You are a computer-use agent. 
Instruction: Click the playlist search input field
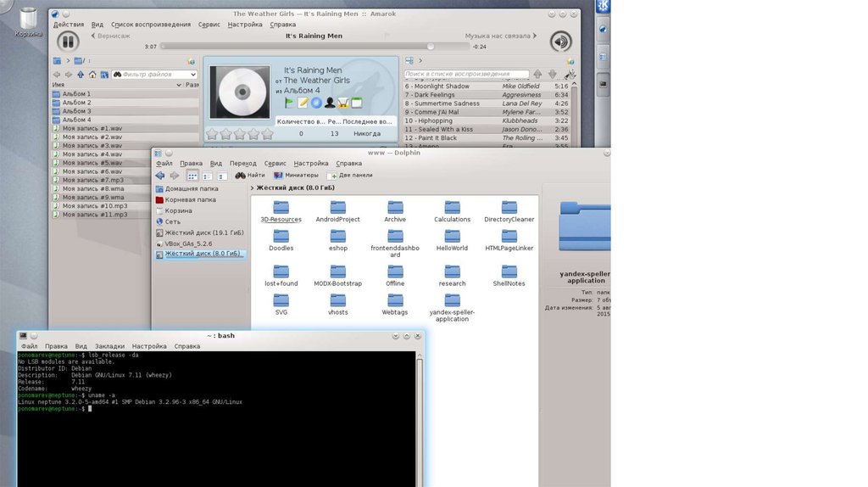[466, 75]
